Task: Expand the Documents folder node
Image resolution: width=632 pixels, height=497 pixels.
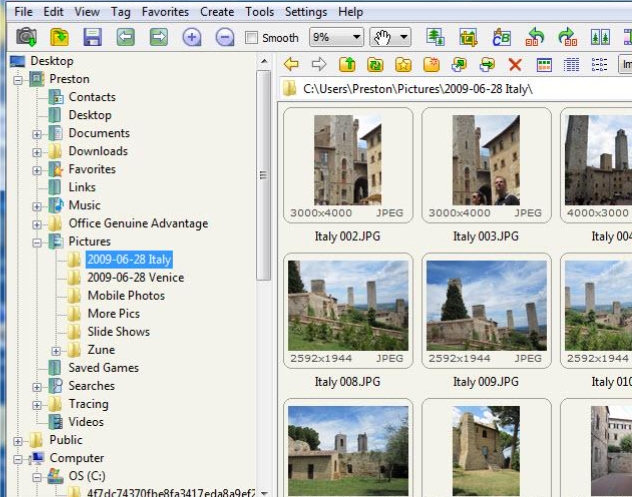Action: 37,134
